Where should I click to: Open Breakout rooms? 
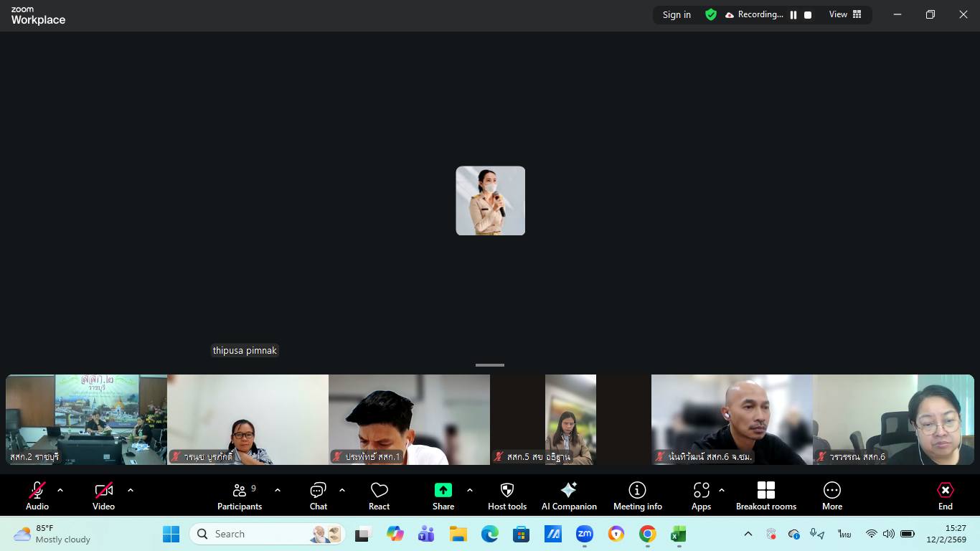pos(765,496)
